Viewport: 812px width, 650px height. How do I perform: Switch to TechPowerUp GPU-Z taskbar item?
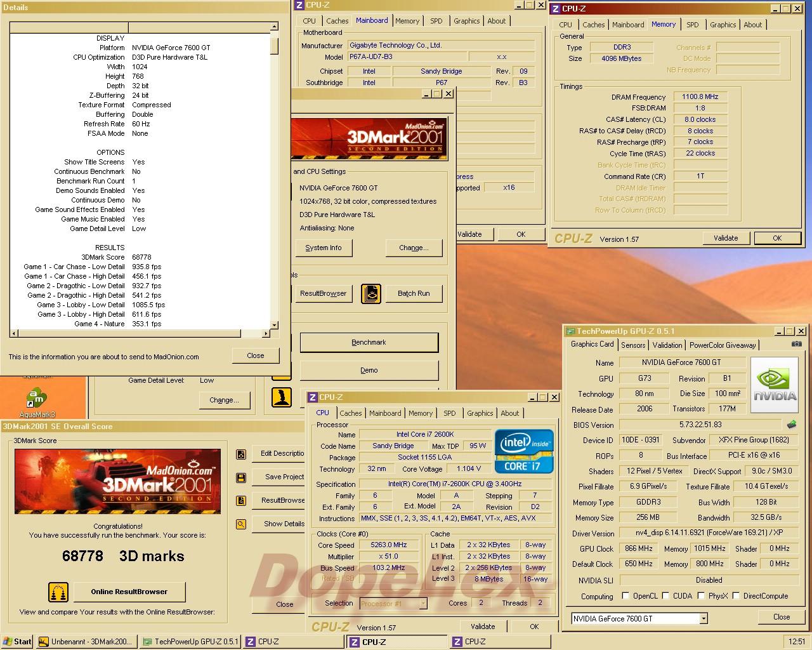[x=190, y=642]
